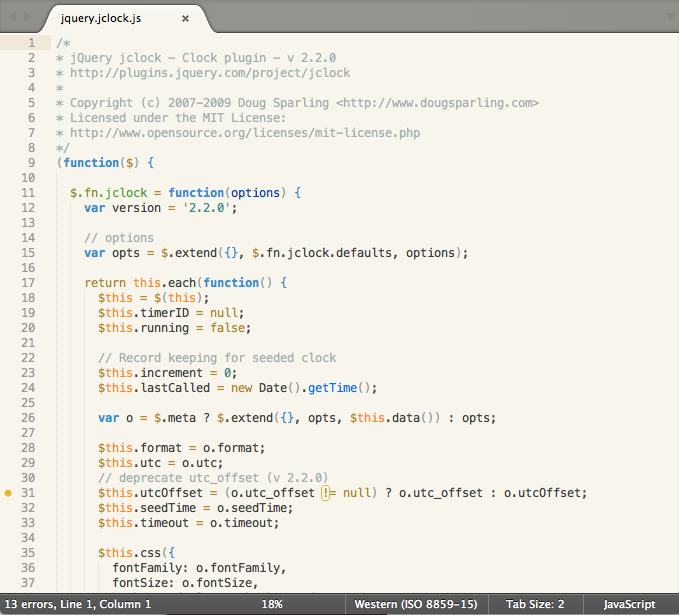Image resolution: width=679 pixels, height=615 pixels.
Task: Click the 18% status bar indicator
Action: pos(272,604)
